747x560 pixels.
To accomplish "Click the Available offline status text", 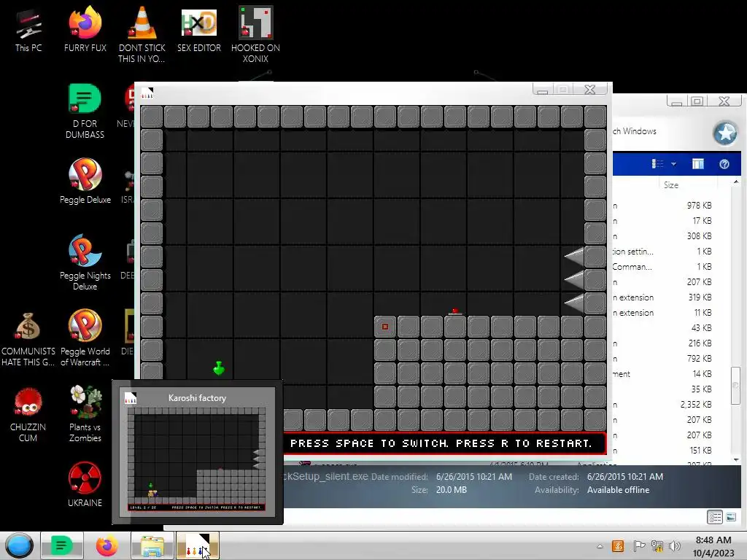I will coord(618,490).
